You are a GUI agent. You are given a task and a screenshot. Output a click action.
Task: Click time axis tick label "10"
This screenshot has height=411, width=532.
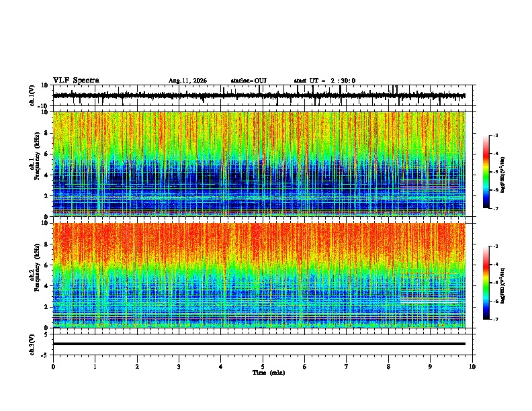472,367
